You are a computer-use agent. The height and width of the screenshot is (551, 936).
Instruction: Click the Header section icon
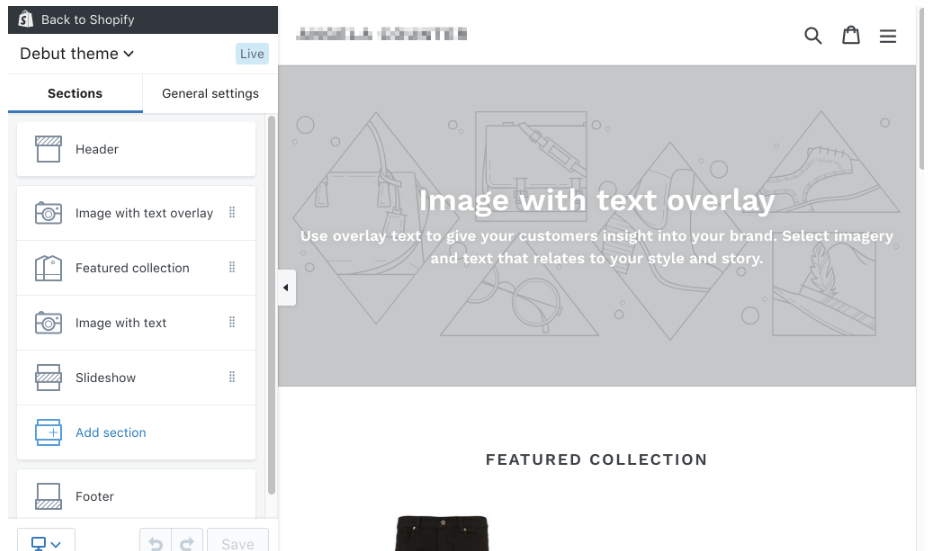48,149
